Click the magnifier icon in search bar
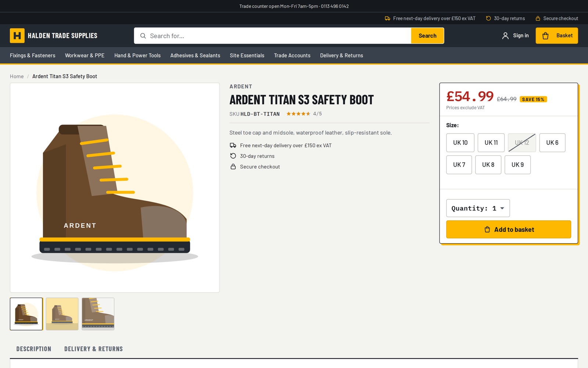Viewport: 588px width, 368px height. pos(143,36)
